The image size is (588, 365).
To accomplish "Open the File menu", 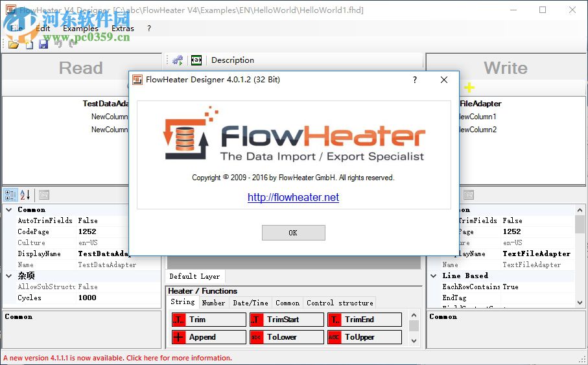I will click(16, 29).
